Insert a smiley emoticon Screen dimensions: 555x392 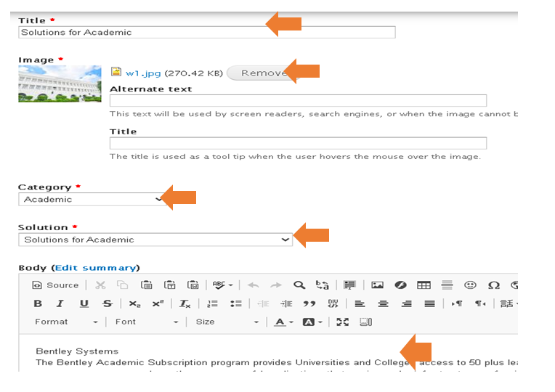click(x=470, y=285)
